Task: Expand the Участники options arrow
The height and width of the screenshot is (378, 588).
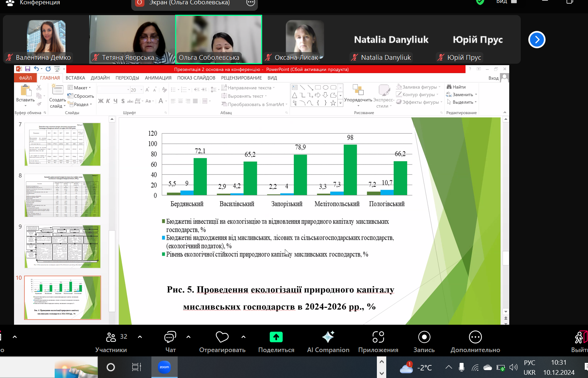Action: click(140, 337)
